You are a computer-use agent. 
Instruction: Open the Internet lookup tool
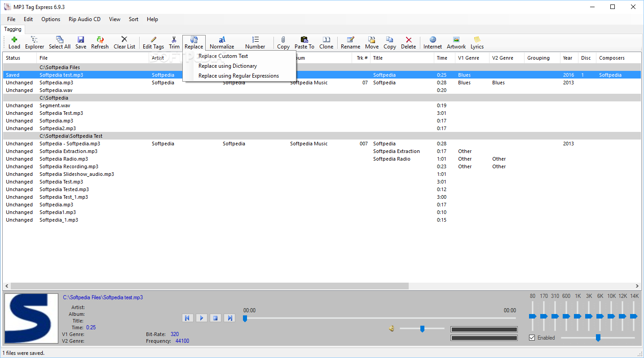tap(433, 43)
